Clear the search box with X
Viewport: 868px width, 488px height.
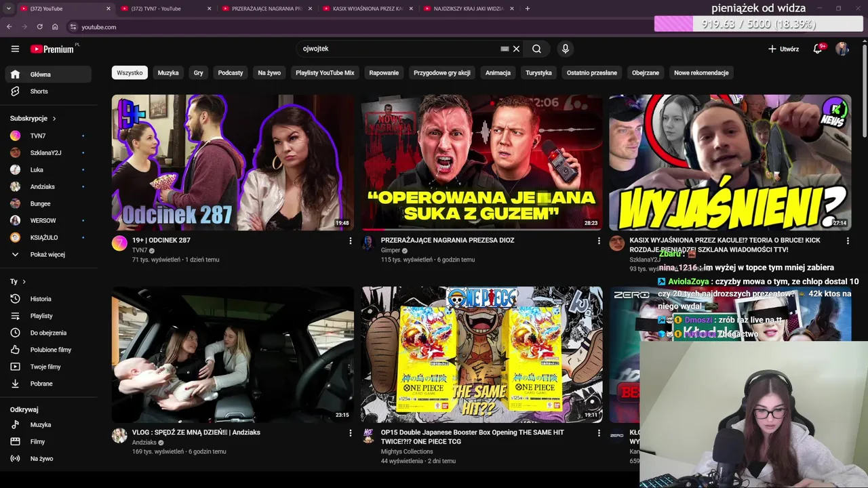516,49
